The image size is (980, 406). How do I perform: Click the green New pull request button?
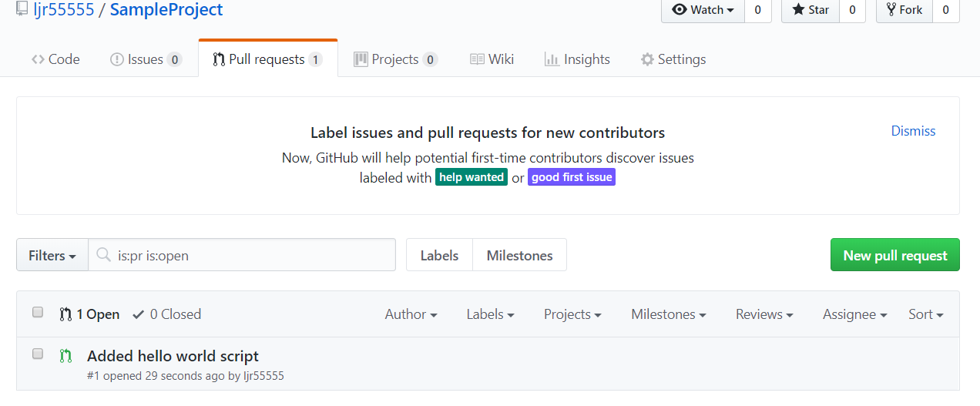[x=895, y=255]
